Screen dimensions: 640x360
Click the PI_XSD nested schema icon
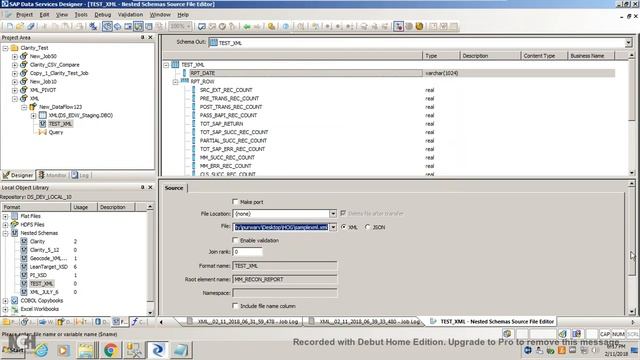tap(24, 275)
